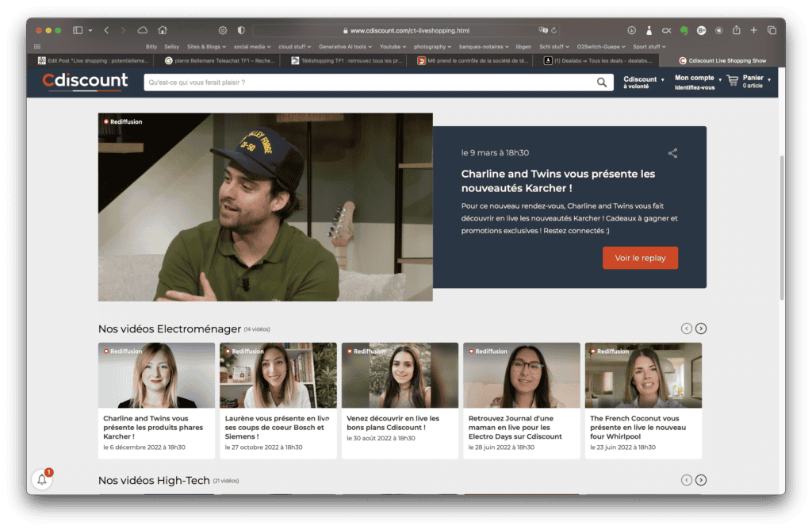Open the photography bookmarks folder
Screen dimensions: 812x530
pos(432,47)
